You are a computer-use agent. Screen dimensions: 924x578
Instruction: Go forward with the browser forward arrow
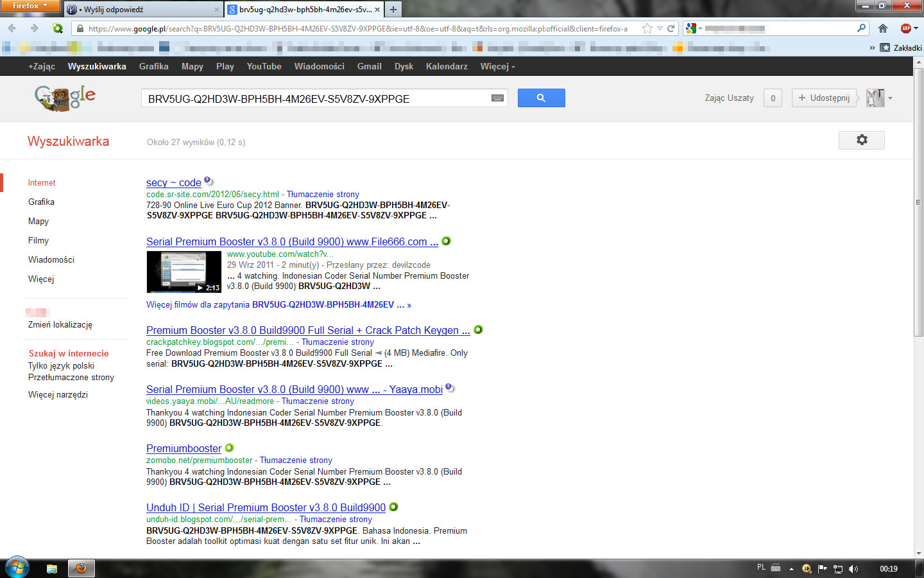click(35, 28)
